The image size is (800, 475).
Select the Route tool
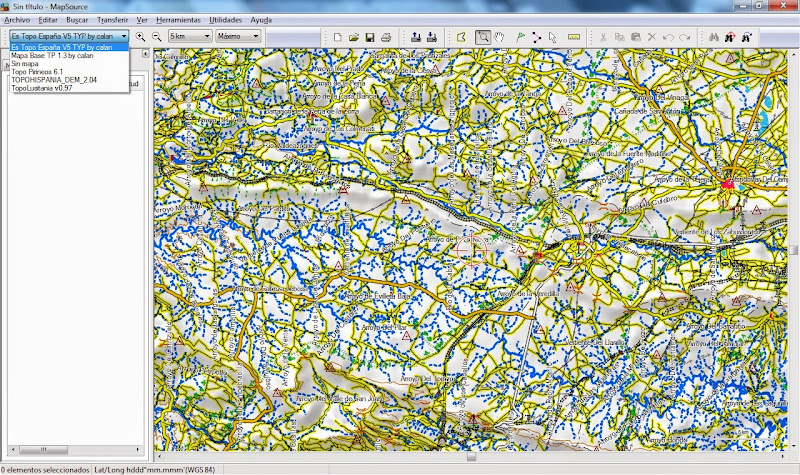pyautogui.click(x=536, y=37)
